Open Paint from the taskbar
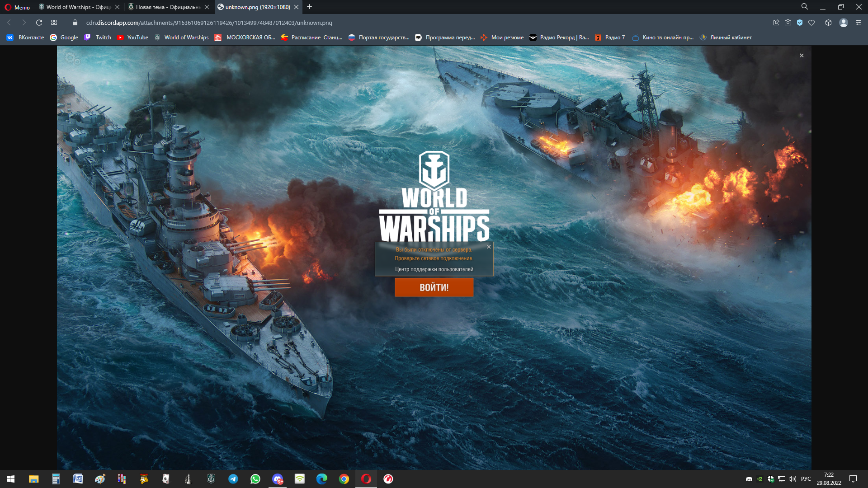 [x=100, y=479]
